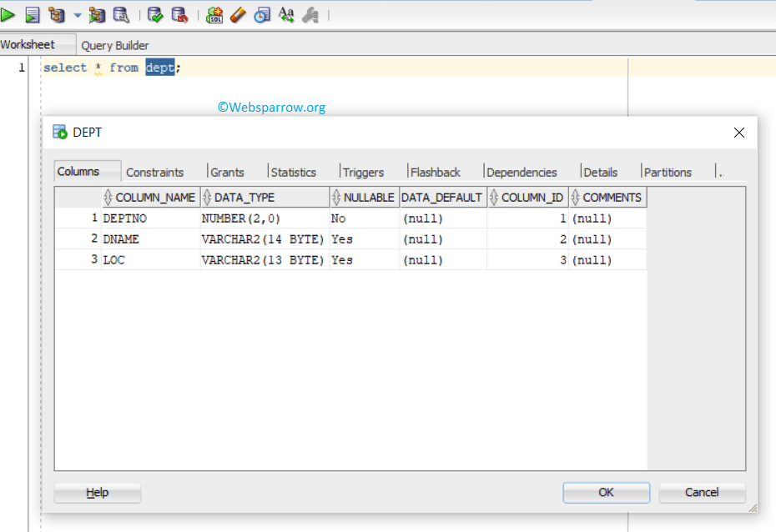Open the Query Builder tab
This screenshot has height=532, width=776.
[114, 44]
